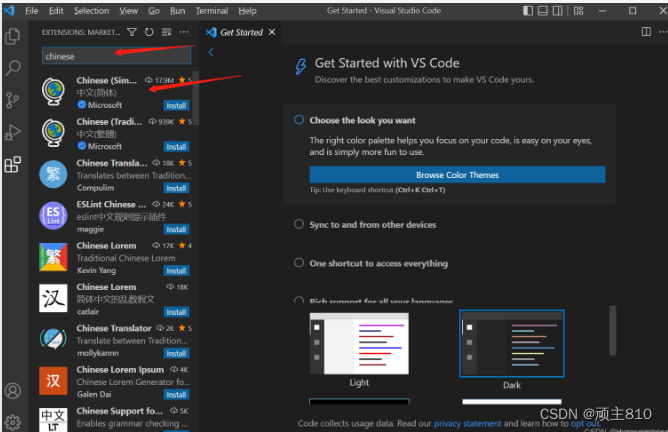Image resolution: width=668 pixels, height=432 pixels.
Task: Open the File menu
Action: pos(32,11)
